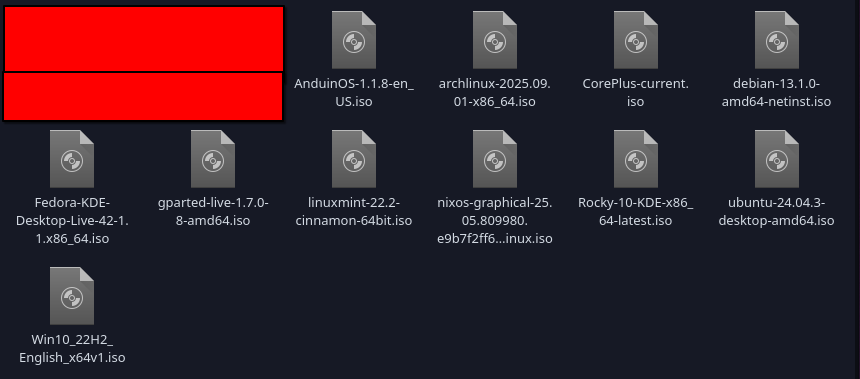Image resolution: width=860 pixels, height=379 pixels.
Task: Select the Win10_22H2 English ISO icon
Action: (x=72, y=296)
